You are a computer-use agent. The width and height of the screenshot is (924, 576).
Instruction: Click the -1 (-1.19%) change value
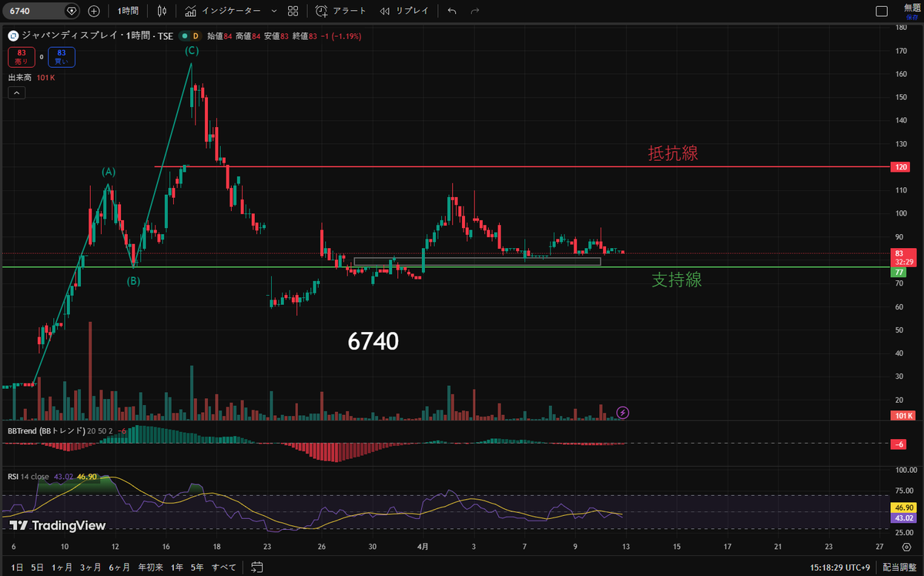340,36
